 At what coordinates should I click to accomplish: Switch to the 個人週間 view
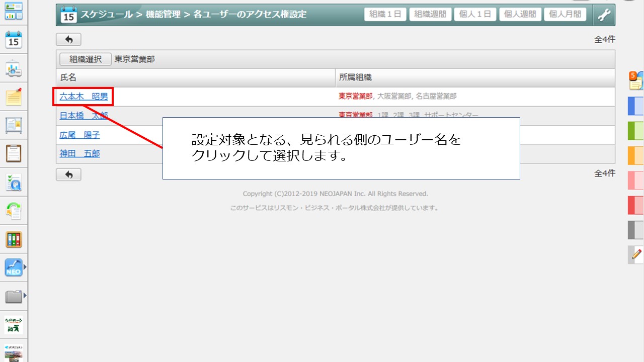520,15
